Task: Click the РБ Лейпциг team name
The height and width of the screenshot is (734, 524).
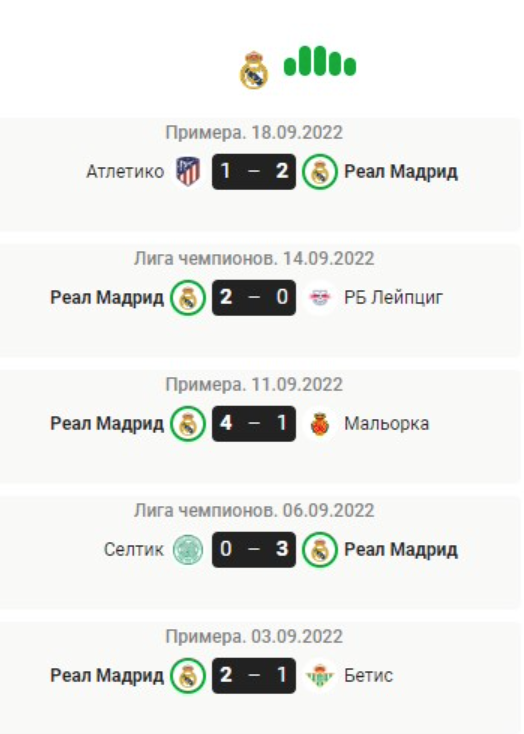Action: pos(393,298)
